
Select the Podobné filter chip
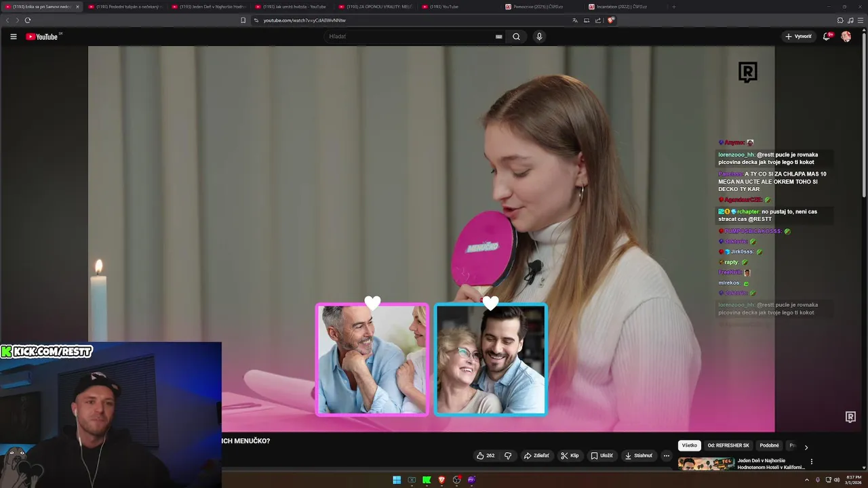click(769, 445)
